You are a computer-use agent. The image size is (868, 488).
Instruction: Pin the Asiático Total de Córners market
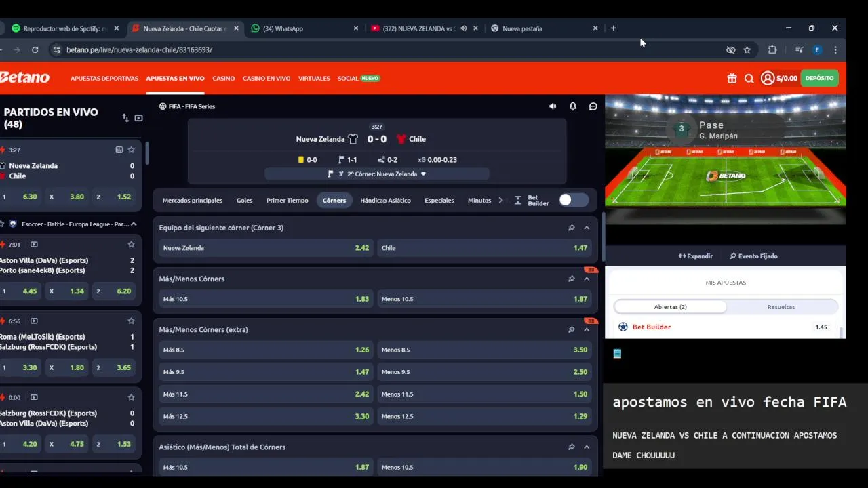pos(572,447)
